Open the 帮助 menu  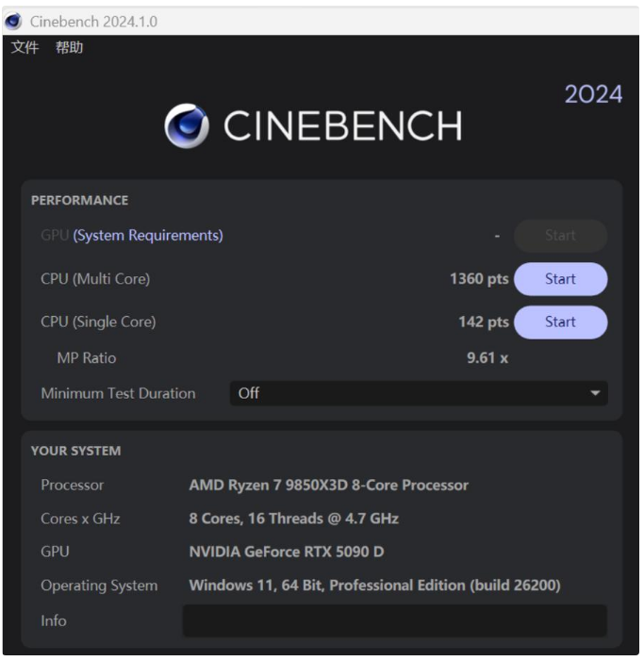(x=69, y=47)
